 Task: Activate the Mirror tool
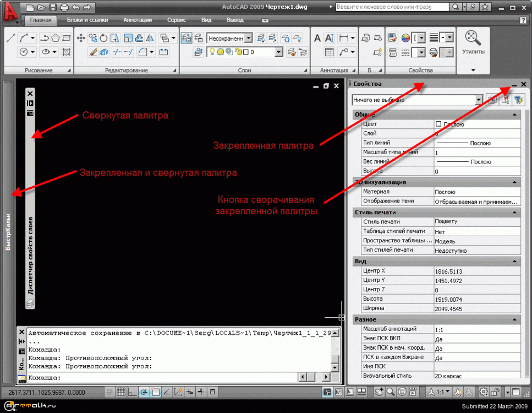click(150, 38)
